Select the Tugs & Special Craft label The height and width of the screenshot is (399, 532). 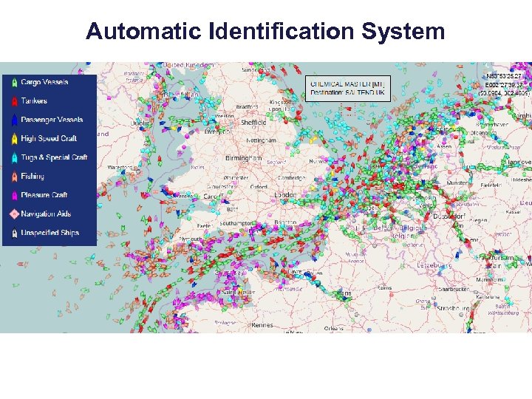pos(54,157)
